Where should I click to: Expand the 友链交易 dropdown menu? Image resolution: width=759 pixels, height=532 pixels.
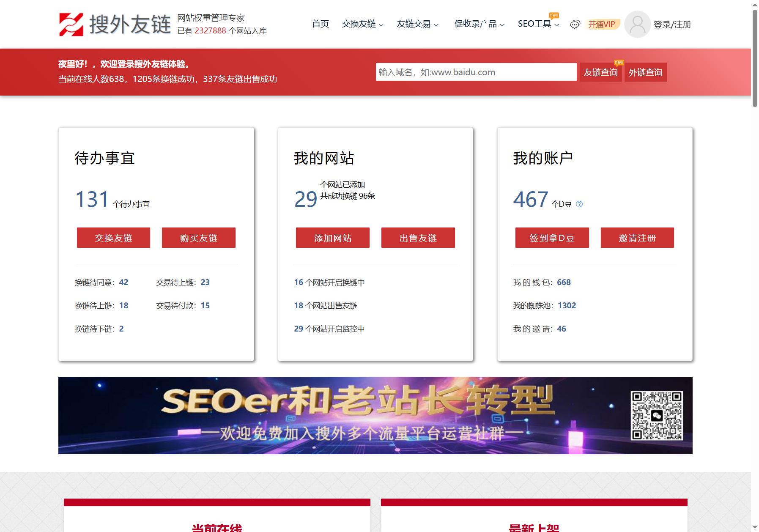[x=418, y=24]
